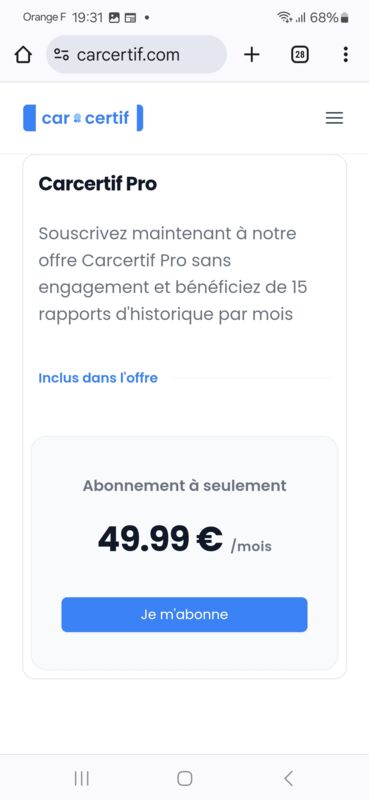
Task: Tap the Android home button
Action: (184, 778)
